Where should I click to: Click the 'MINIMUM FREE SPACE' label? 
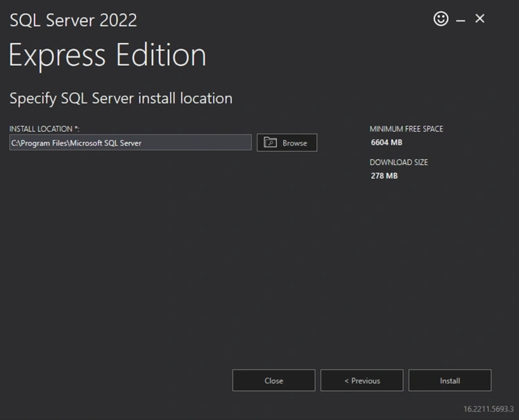[406, 129]
